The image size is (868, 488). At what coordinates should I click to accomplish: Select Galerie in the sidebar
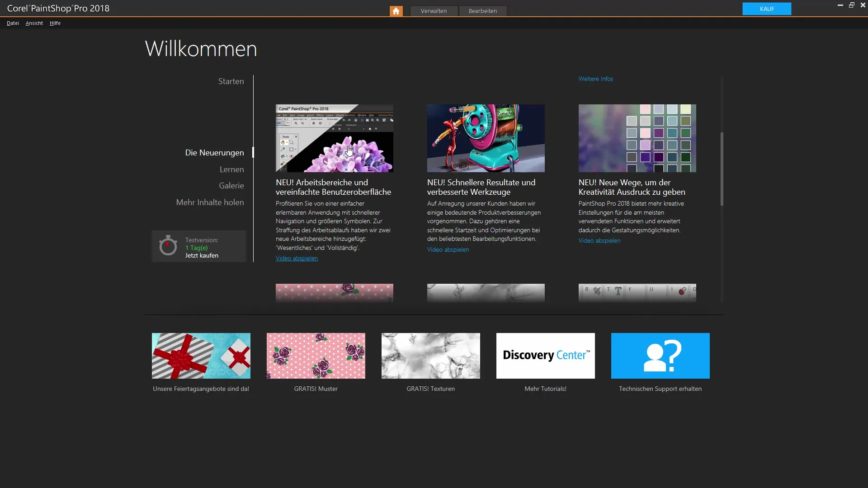[231, 186]
